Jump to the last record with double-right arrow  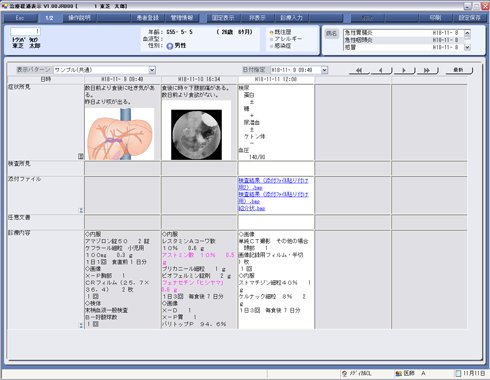(x=427, y=70)
